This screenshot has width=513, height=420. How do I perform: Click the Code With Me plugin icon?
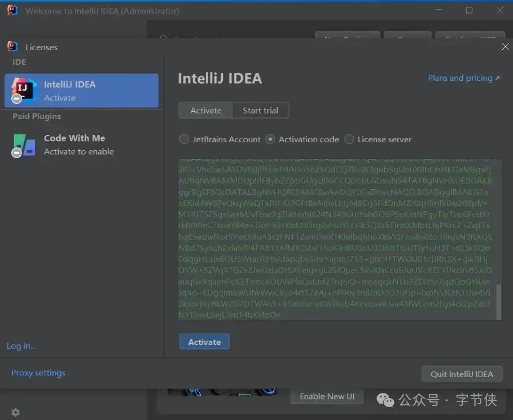(23, 145)
